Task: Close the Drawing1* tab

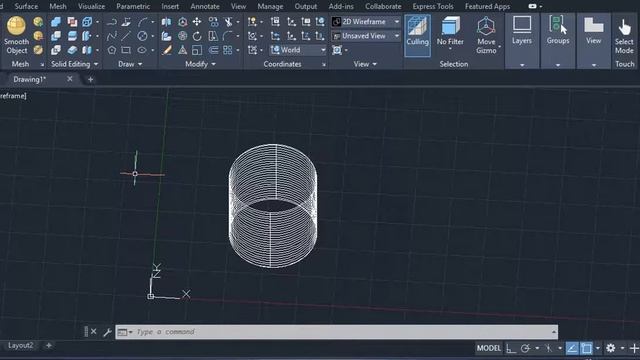Action: point(70,79)
